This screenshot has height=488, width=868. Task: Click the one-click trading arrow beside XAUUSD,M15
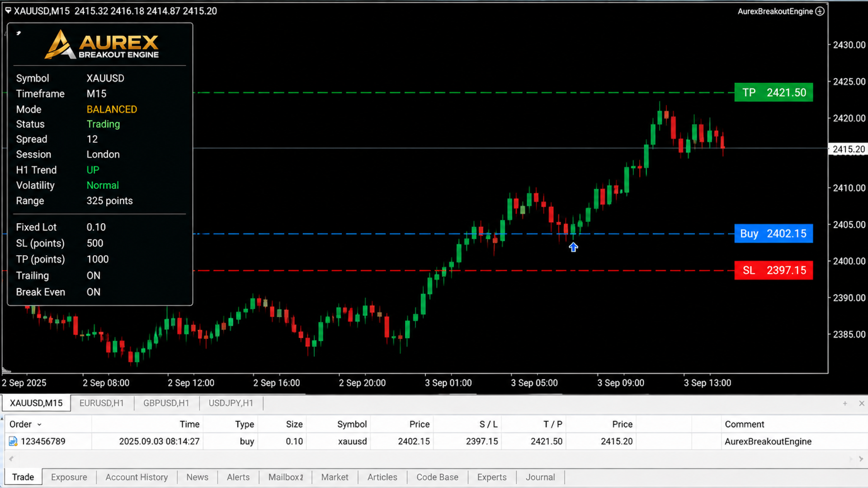tap(8, 10)
